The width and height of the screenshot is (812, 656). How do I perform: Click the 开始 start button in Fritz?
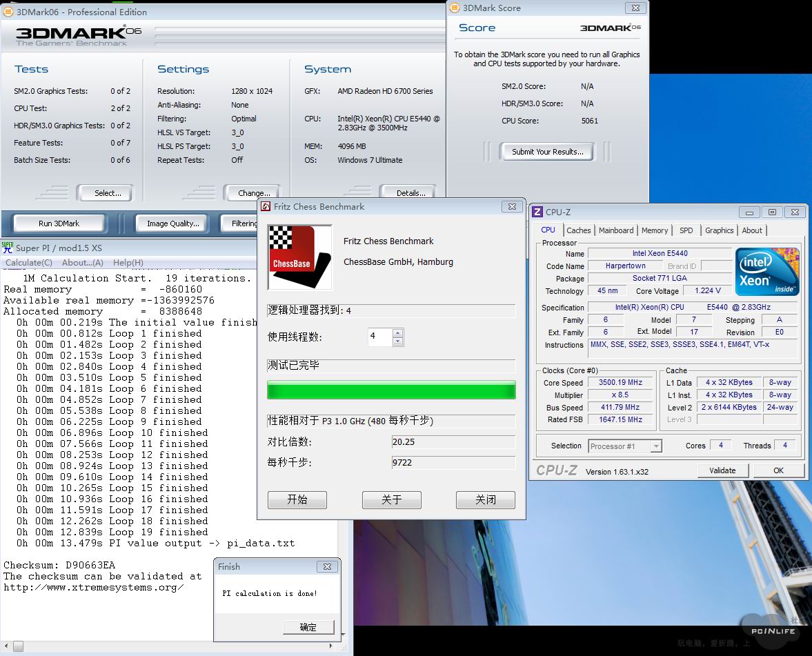coord(297,499)
